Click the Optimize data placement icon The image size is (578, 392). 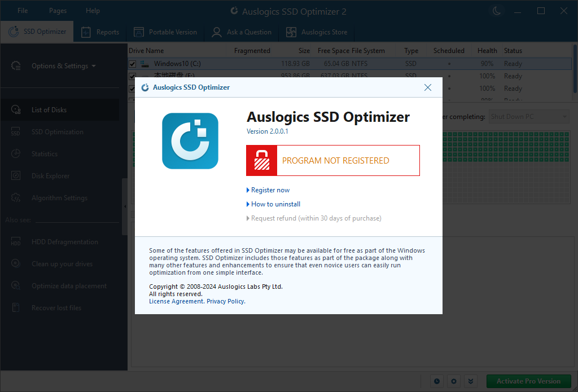click(16, 285)
